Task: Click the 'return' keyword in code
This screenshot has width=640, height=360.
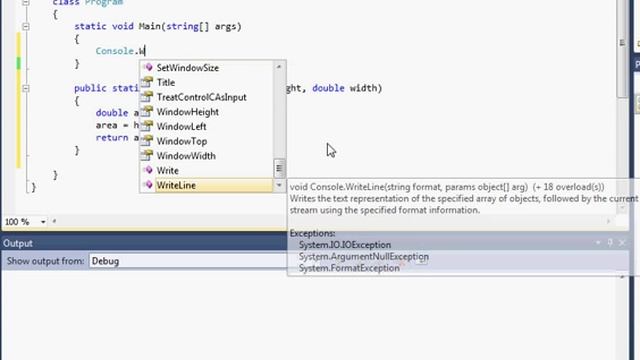Action: click(112, 138)
